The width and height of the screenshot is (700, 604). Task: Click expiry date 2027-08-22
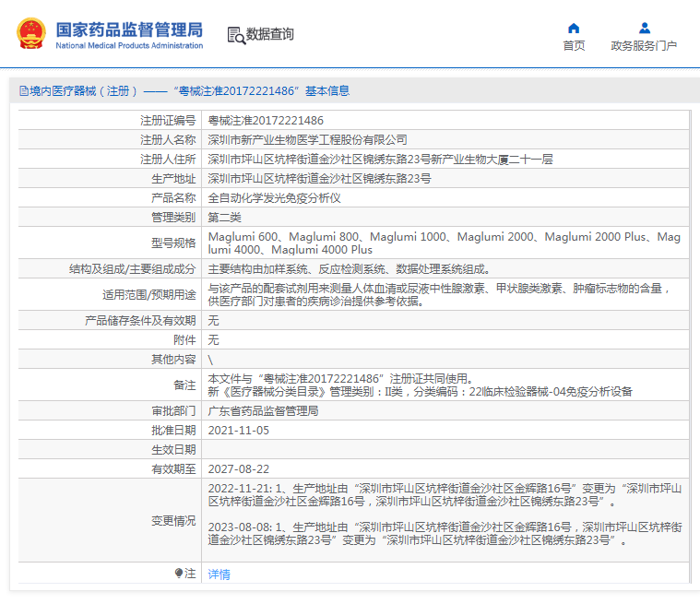[x=238, y=469]
